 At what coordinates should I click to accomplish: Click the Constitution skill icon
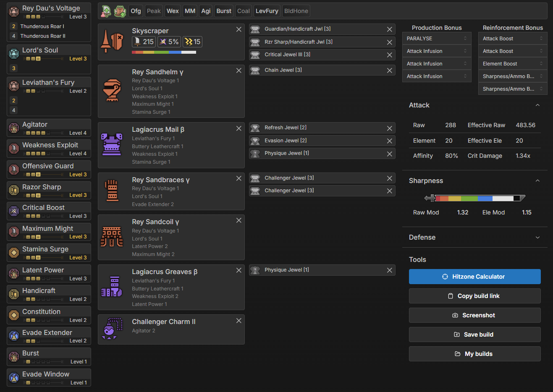click(x=14, y=315)
